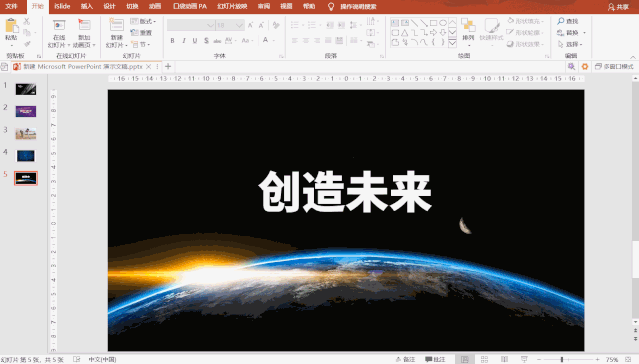Screen dimensions: 639x364
Task: Click the Paste clipboard icon
Action: (11, 26)
